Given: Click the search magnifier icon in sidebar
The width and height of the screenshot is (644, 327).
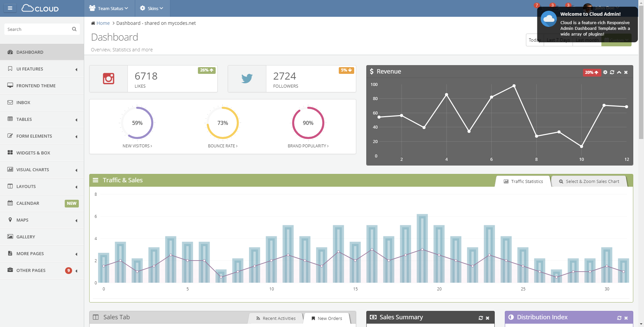Looking at the screenshot, I should click(74, 29).
